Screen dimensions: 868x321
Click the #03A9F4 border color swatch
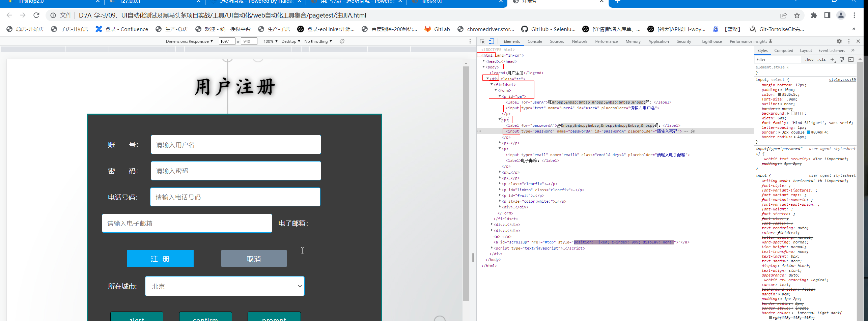coord(808,132)
